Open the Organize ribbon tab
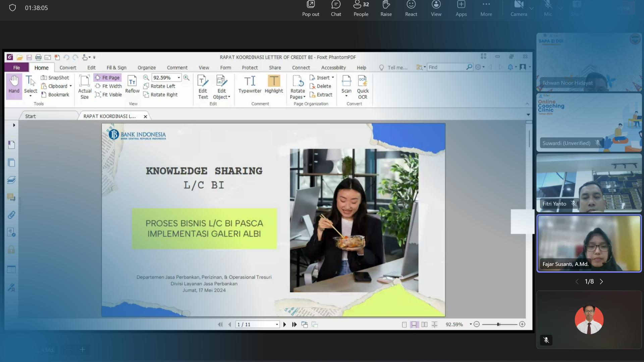This screenshot has height=362, width=644. [x=147, y=68]
